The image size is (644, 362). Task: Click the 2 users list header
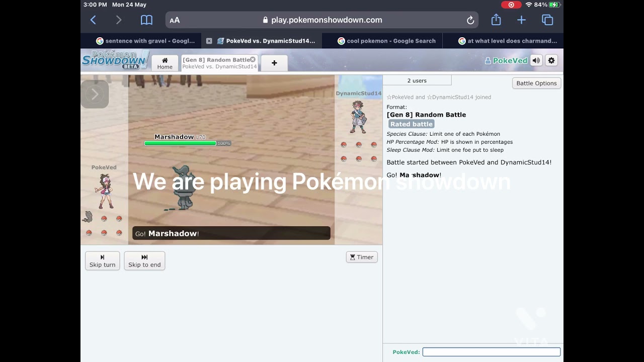pos(417,80)
